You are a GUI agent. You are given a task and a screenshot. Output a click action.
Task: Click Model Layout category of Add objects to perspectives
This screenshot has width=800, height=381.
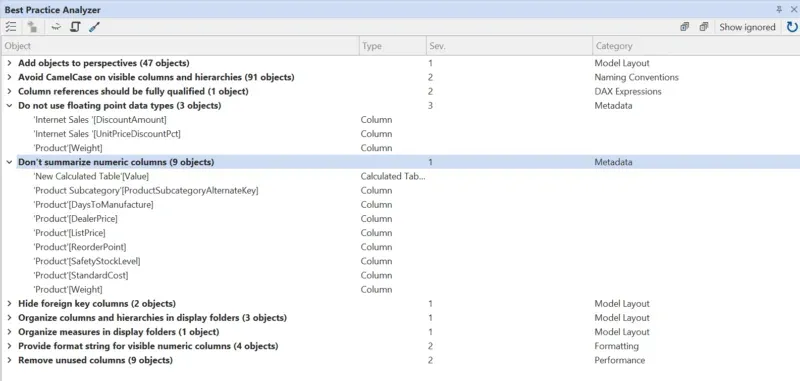coord(622,63)
